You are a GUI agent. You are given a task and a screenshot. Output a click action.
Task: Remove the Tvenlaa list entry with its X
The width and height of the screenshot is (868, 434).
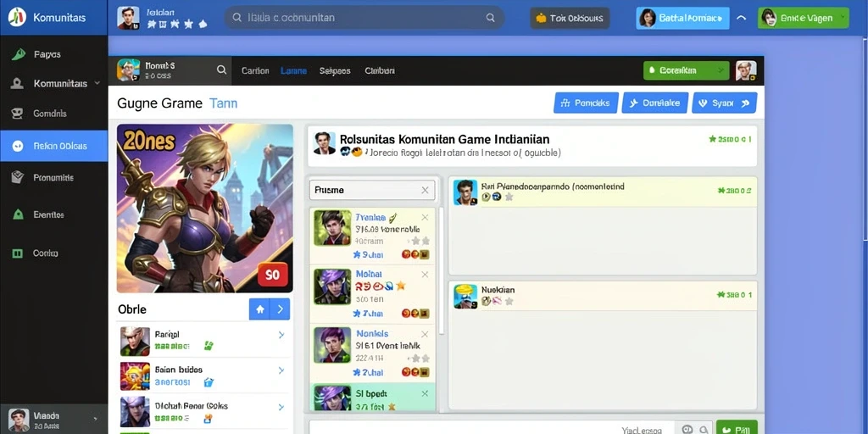(425, 218)
